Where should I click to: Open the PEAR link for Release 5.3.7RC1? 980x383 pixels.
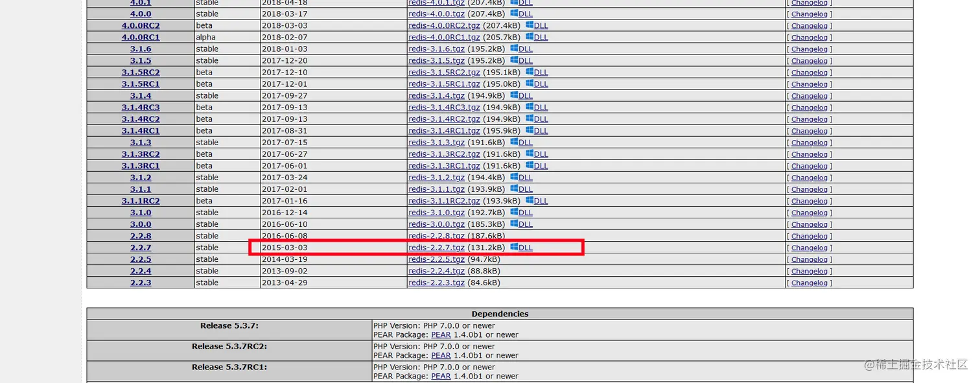click(x=441, y=376)
